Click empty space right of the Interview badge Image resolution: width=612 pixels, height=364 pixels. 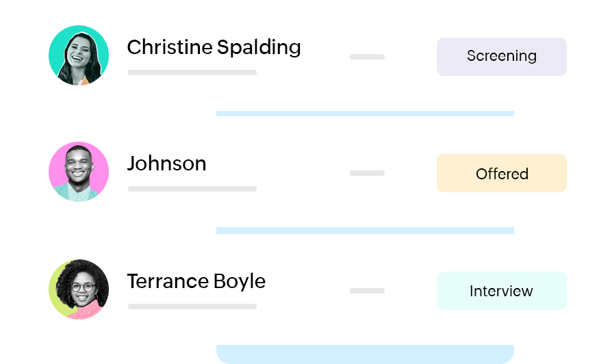click(x=589, y=291)
